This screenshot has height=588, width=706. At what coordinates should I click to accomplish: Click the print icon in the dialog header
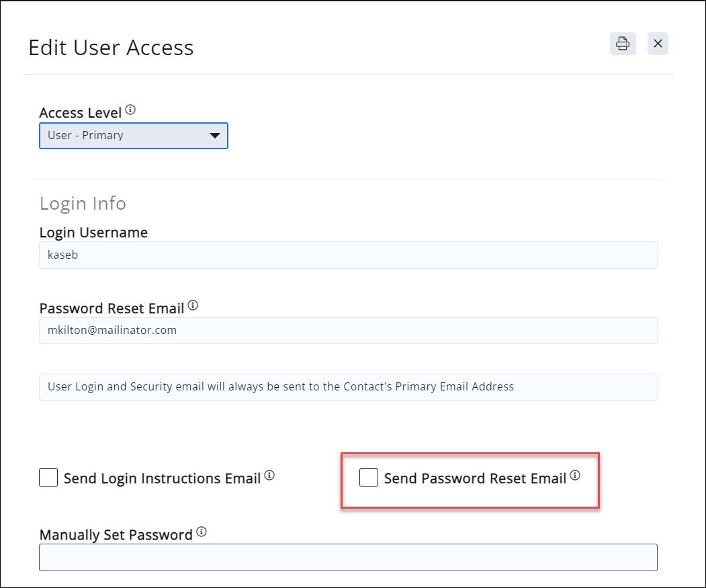pos(623,44)
